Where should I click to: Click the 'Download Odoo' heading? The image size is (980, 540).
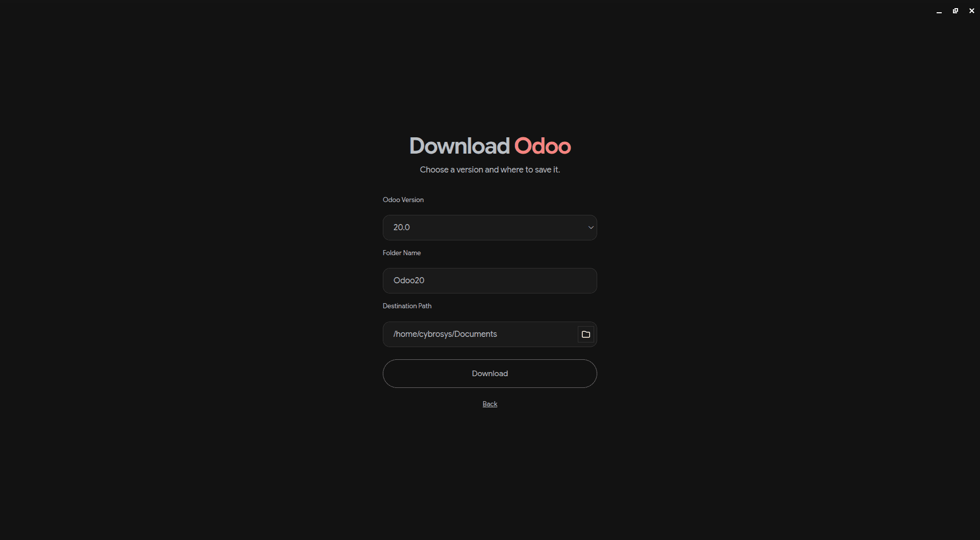click(490, 146)
